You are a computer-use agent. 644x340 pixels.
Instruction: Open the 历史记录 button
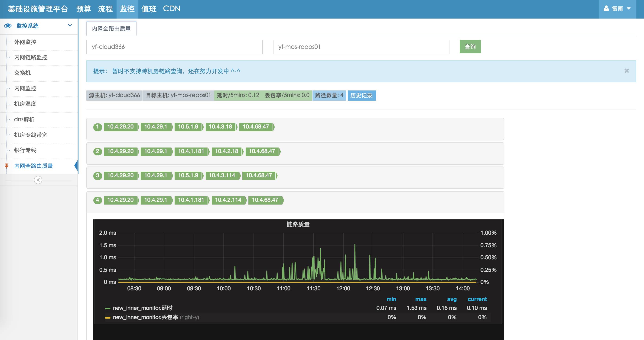[x=361, y=95]
